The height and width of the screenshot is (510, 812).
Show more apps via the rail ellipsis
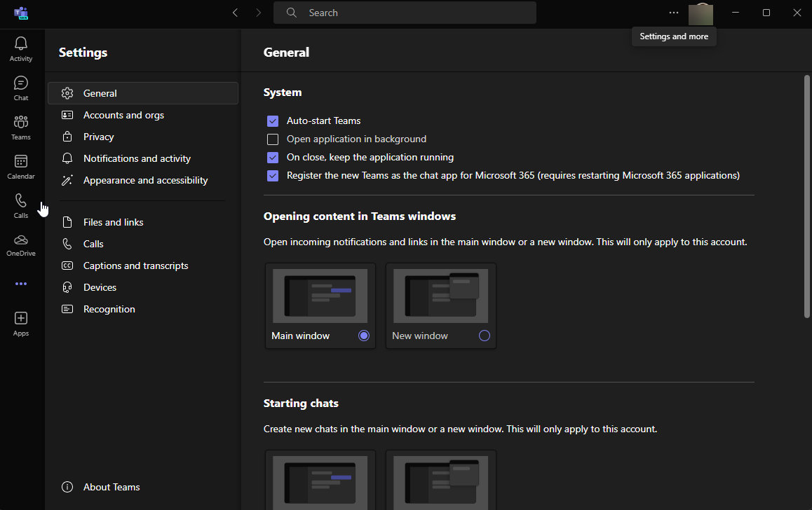click(21, 284)
